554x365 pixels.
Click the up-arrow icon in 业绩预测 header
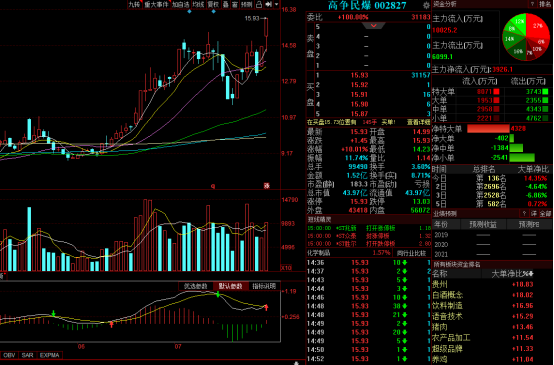pos(524,213)
